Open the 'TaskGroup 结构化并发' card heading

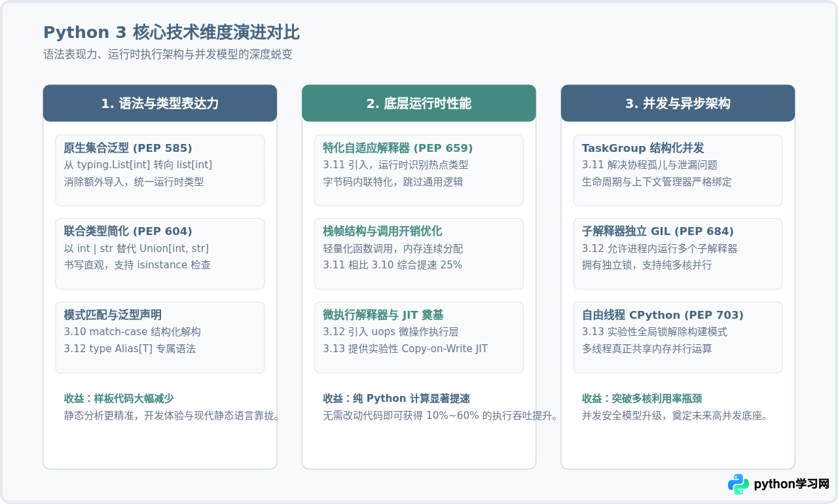click(x=643, y=148)
